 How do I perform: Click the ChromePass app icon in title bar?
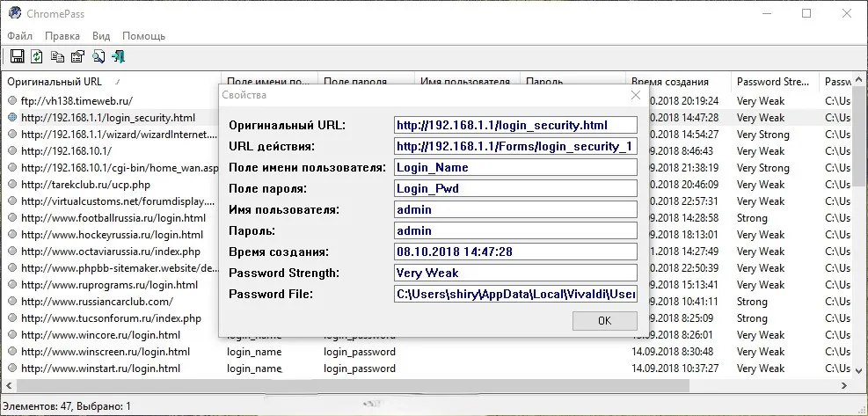click(16, 12)
